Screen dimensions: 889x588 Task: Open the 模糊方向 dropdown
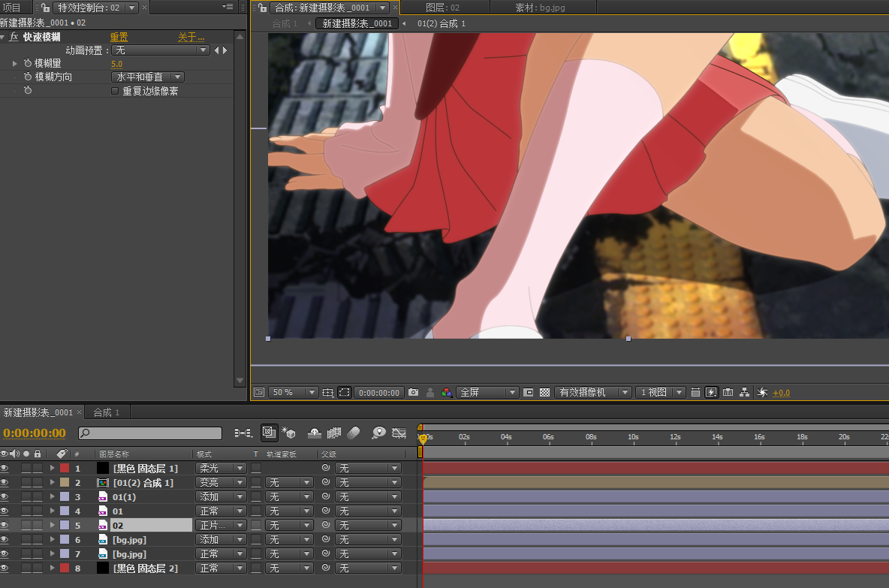click(x=149, y=77)
